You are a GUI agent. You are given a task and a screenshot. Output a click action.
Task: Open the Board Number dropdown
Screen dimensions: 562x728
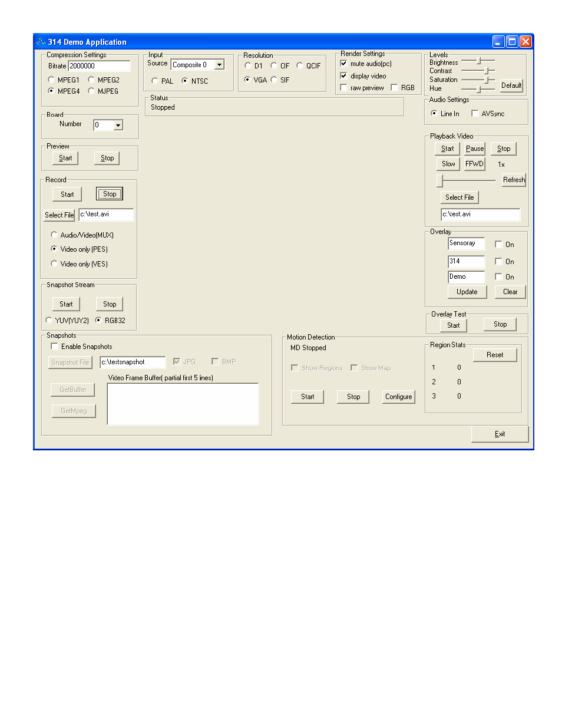coord(118,125)
